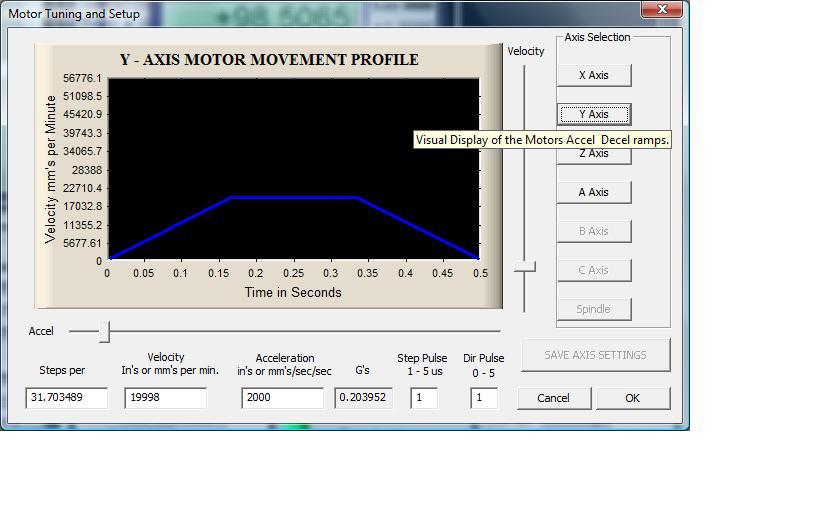Close the Motor Tuning dialog window
Image resolution: width=840 pixels, height=525 pixels.
tap(664, 11)
